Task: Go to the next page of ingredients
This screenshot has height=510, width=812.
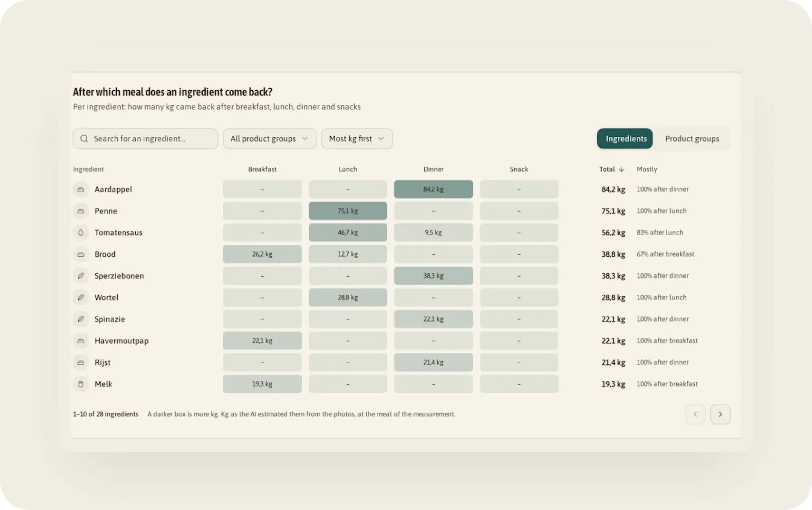Action: pyautogui.click(x=720, y=414)
